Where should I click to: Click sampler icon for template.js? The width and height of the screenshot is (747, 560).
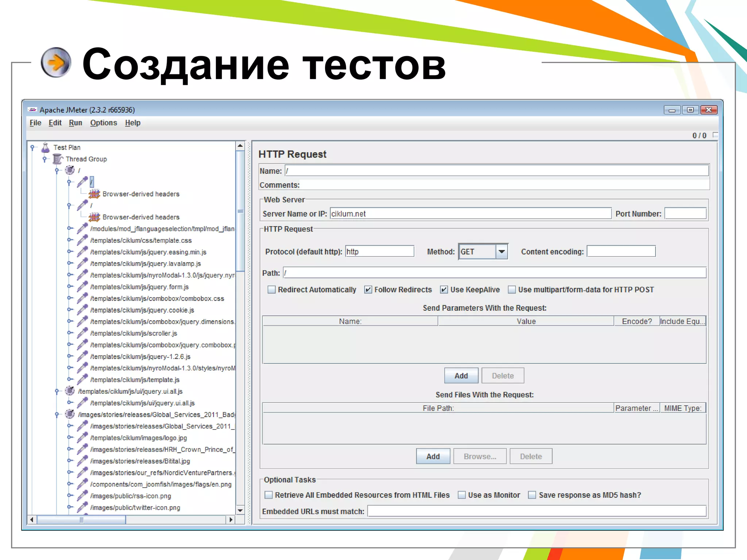pos(82,380)
